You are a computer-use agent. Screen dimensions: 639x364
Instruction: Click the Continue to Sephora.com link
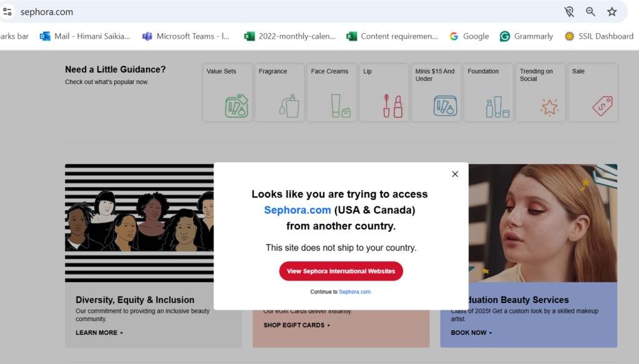pyautogui.click(x=355, y=292)
